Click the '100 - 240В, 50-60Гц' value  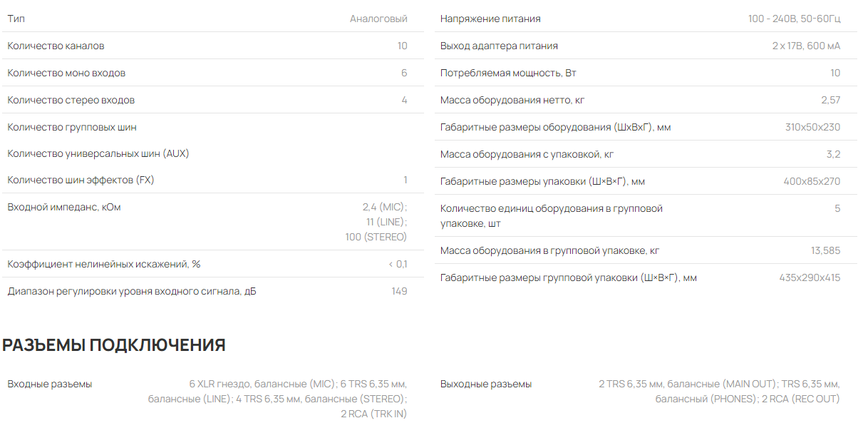pyautogui.click(x=794, y=19)
